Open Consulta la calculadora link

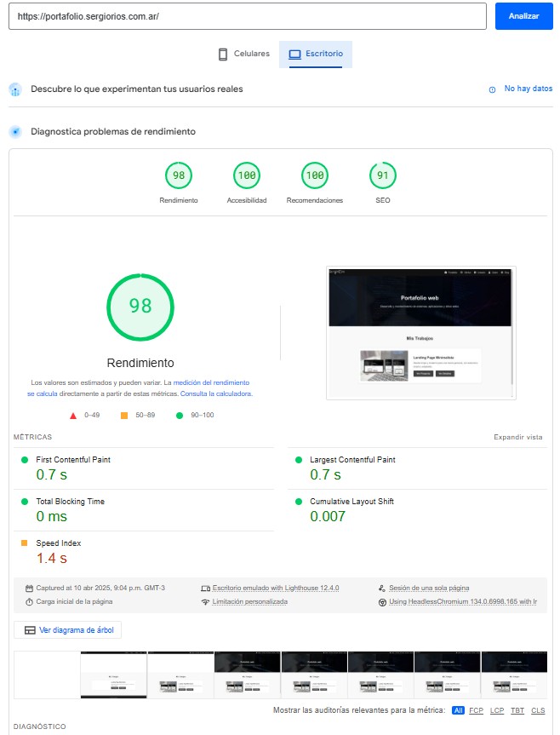[215, 394]
